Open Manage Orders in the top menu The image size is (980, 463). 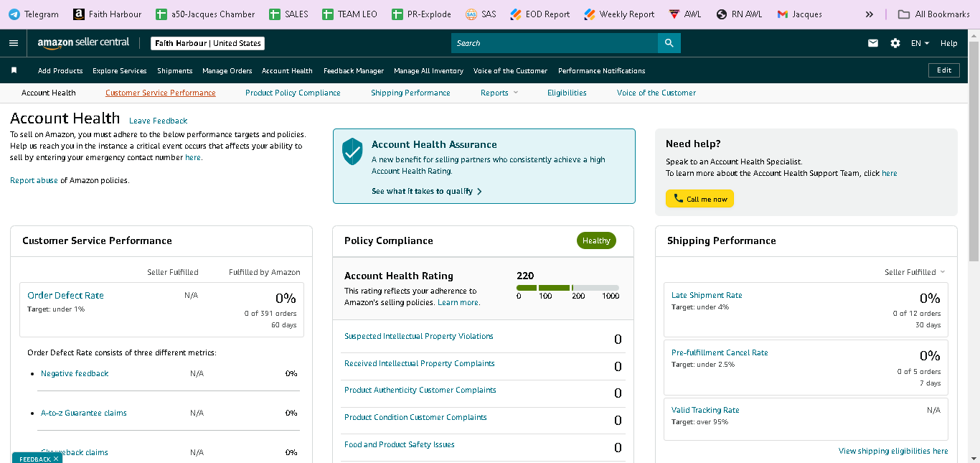click(x=227, y=70)
